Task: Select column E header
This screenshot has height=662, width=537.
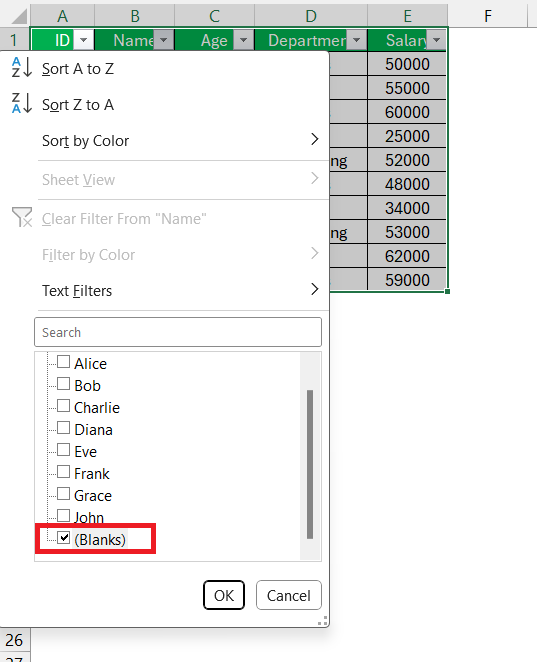Action: [407, 16]
